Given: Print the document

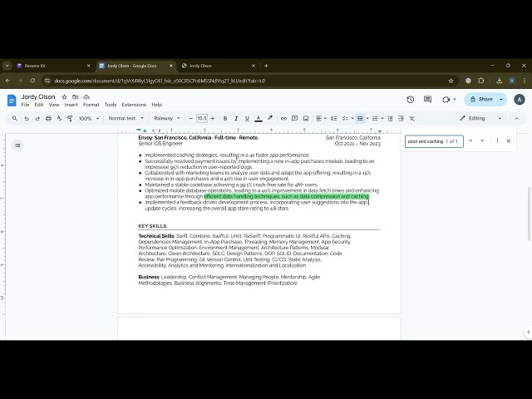Looking at the screenshot, I should point(48,118).
